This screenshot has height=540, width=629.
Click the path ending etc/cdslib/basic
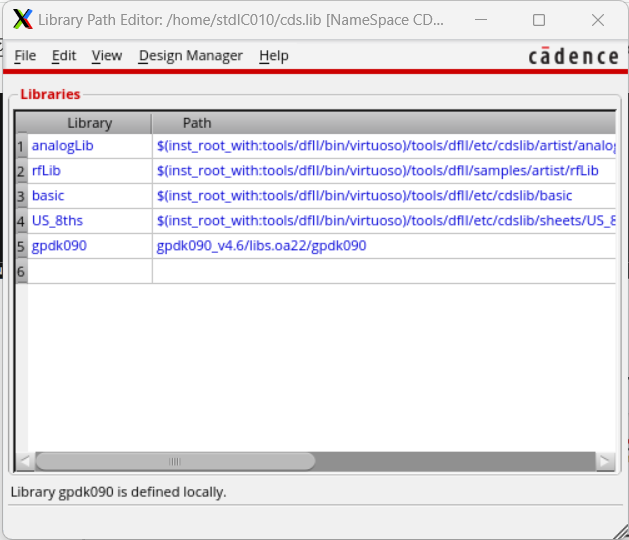pos(384,196)
